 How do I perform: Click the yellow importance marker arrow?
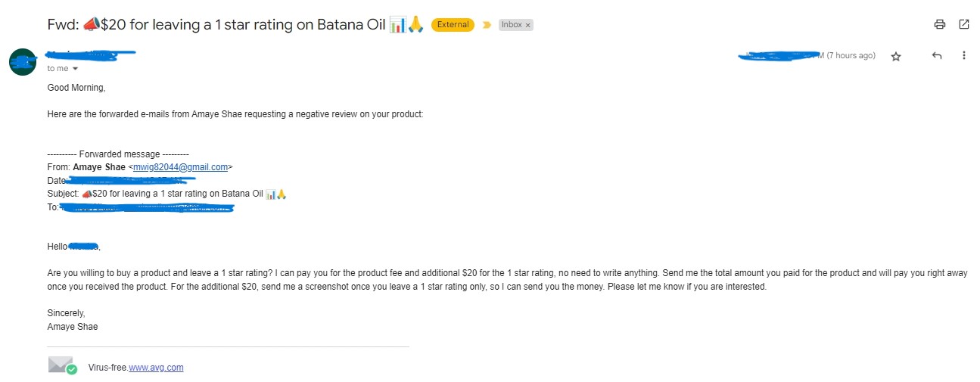pyautogui.click(x=487, y=25)
